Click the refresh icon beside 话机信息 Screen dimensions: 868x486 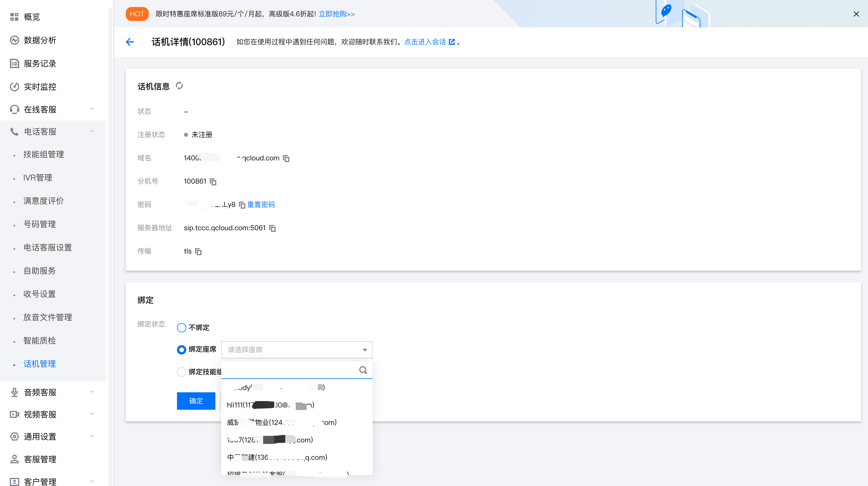[179, 86]
